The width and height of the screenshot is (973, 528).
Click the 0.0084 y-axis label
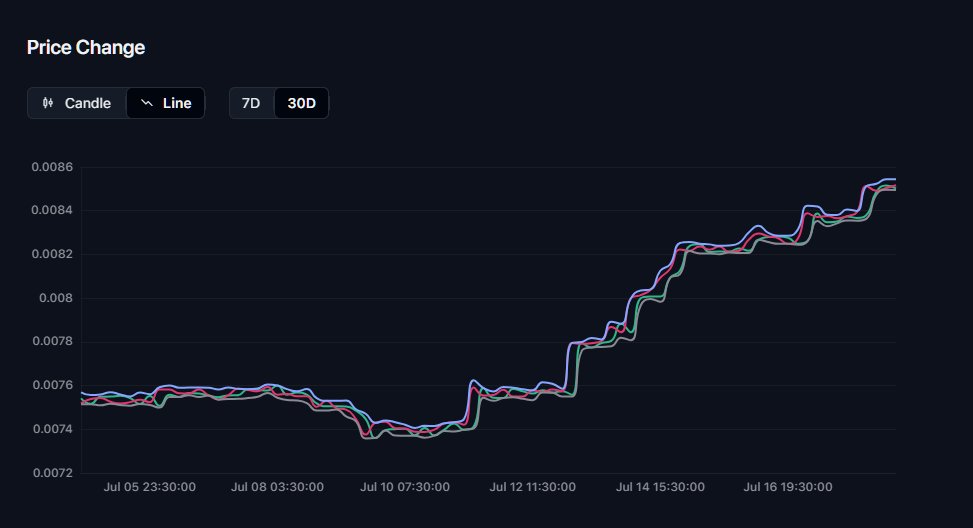tap(52, 210)
